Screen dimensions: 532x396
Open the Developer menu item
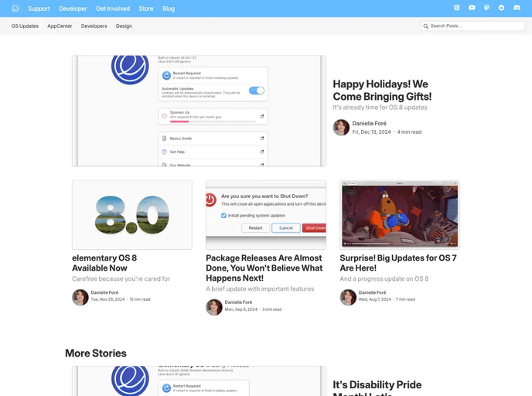click(73, 9)
